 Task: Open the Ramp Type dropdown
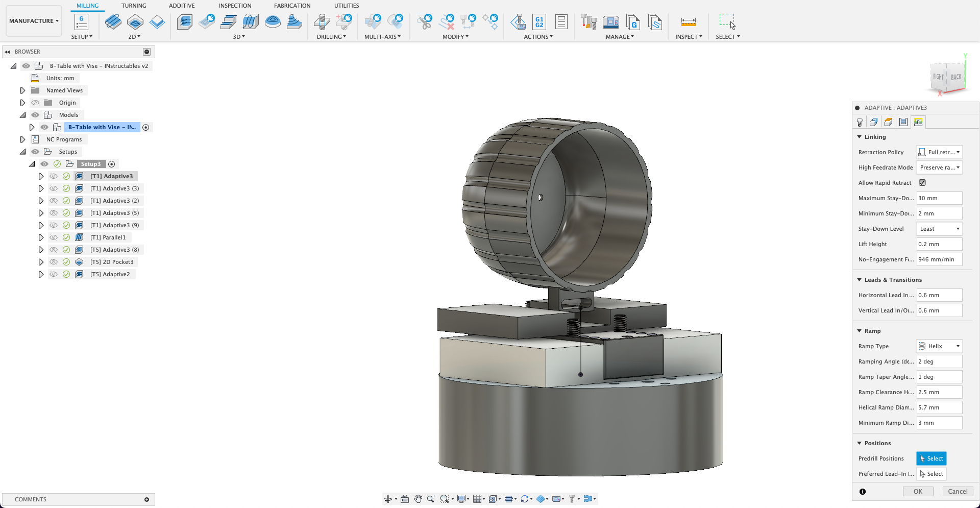coord(939,346)
